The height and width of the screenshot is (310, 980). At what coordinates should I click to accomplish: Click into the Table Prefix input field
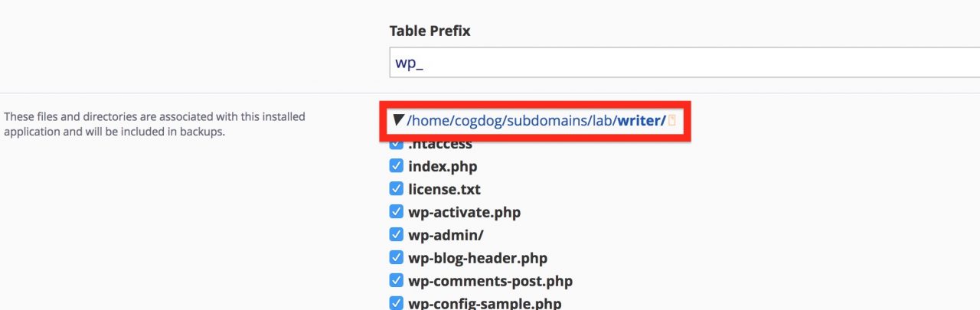coord(684,62)
